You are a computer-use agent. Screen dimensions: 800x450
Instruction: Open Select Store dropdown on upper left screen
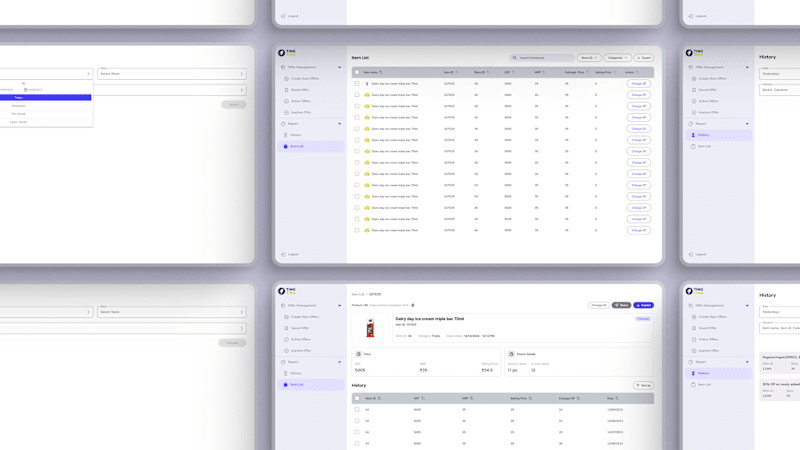172,73
